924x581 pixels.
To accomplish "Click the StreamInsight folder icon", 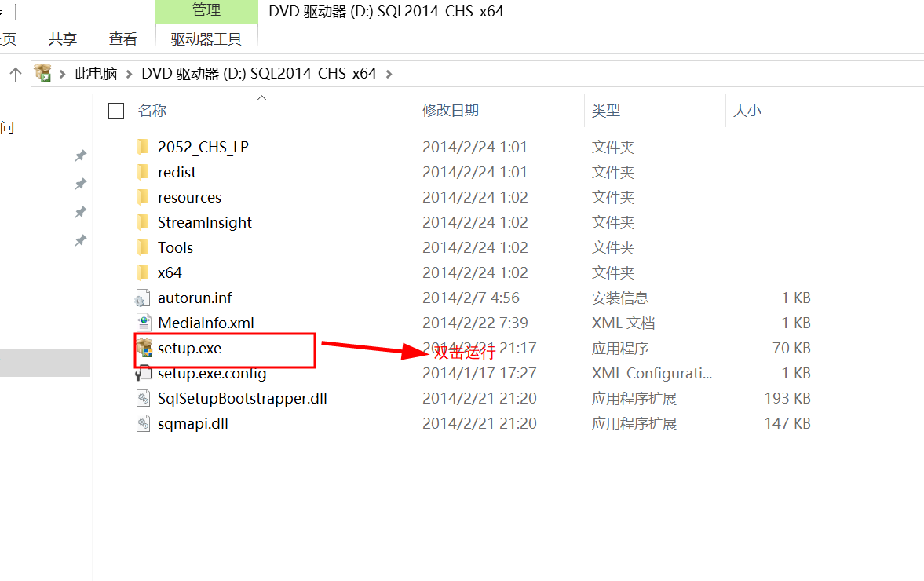I will [143, 222].
